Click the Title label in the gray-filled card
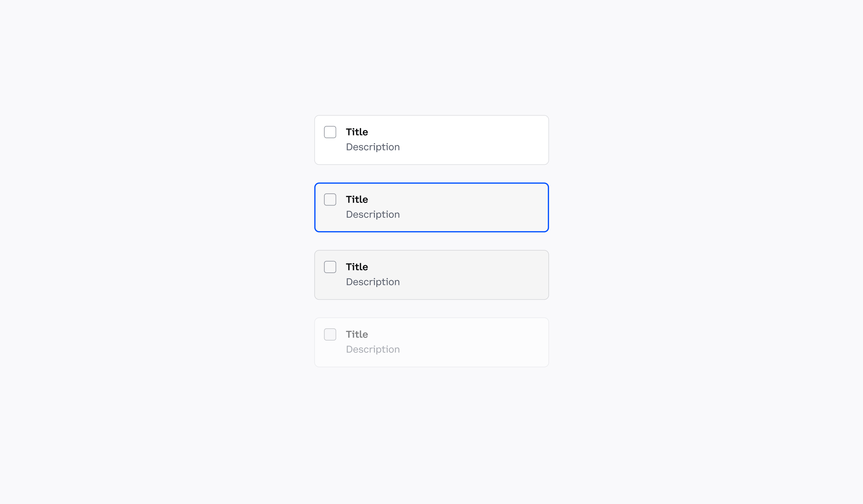This screenshot has width=863, height=504. click(x=357, y=267)
